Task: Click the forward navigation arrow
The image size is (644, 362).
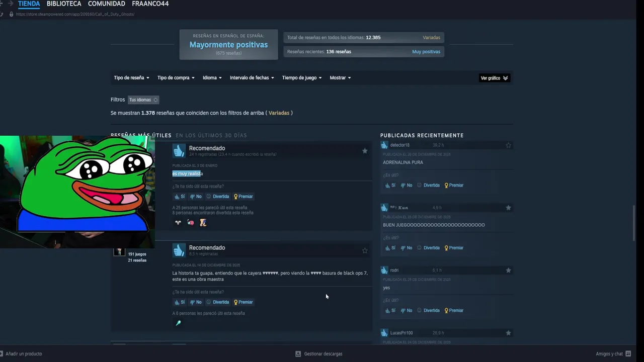Action: 10,4
